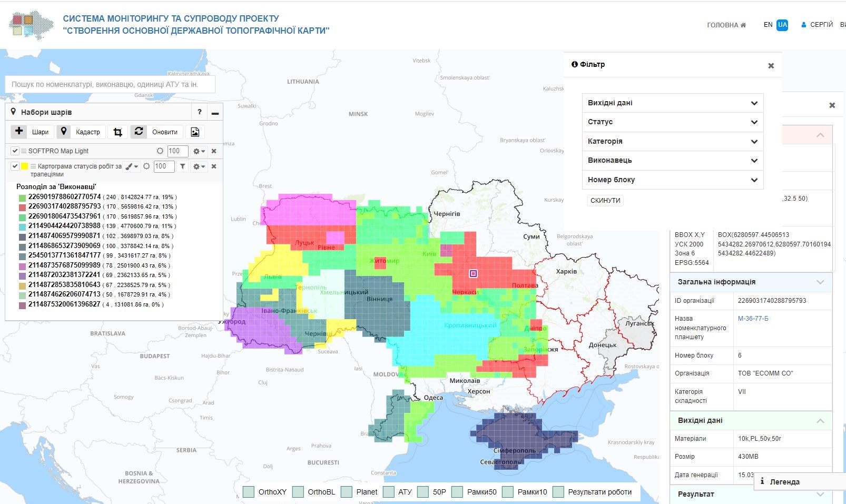Viewport: 846px width, 504px height.
Task: Expand the Виконавець filter section
Action: [673, 160]
